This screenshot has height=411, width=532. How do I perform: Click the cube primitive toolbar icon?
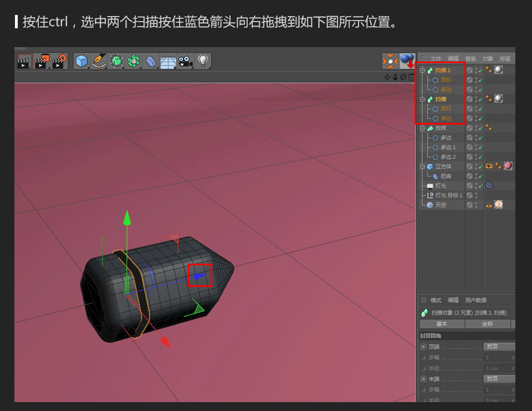80,61
